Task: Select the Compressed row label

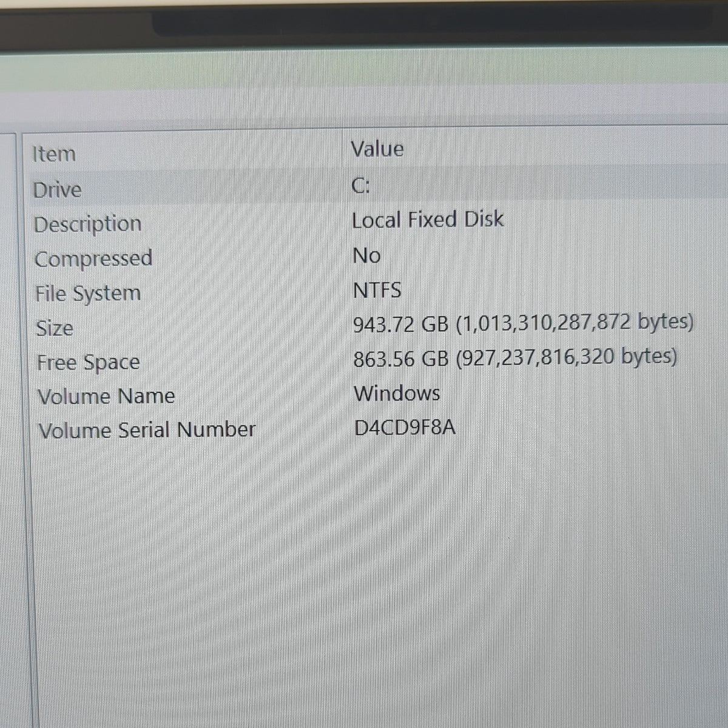Action: (93, 259)
